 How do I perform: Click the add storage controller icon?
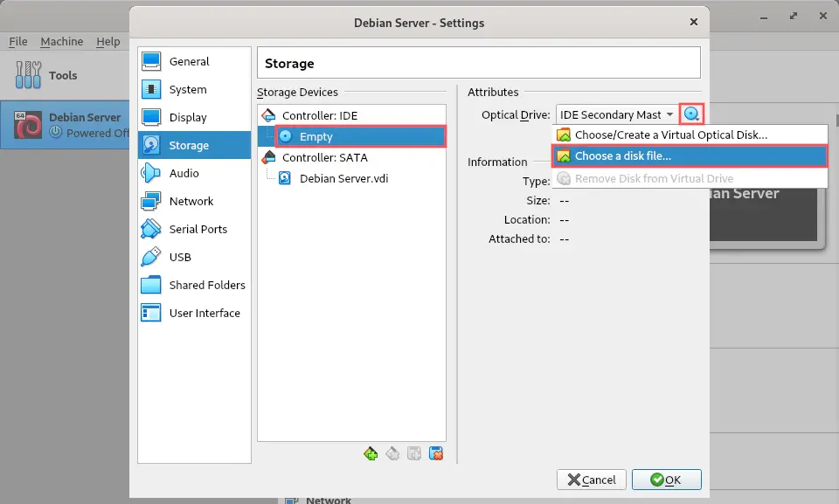[x=371, y=453]
